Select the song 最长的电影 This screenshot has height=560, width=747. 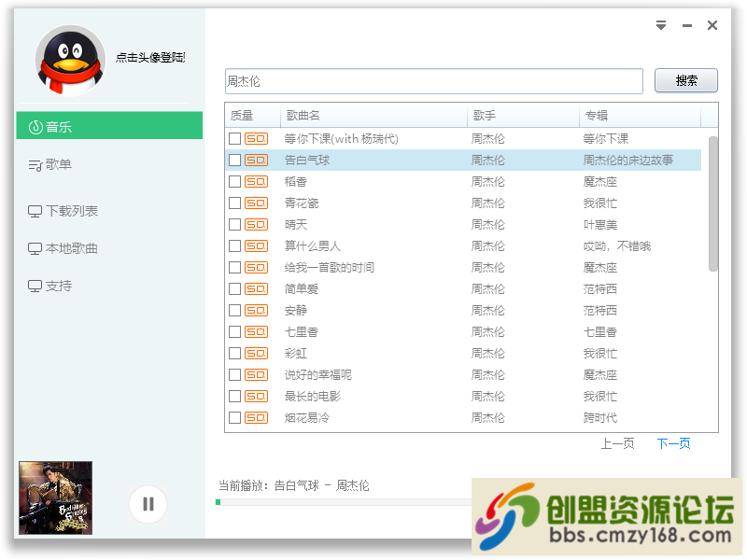click(x=313, y=396)
